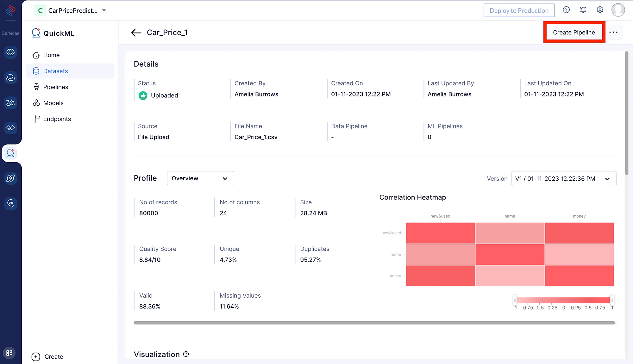The image size is (633, 364).
Task: Click the Valid percentage 88.36%
Action: click(x=150, y=306)
